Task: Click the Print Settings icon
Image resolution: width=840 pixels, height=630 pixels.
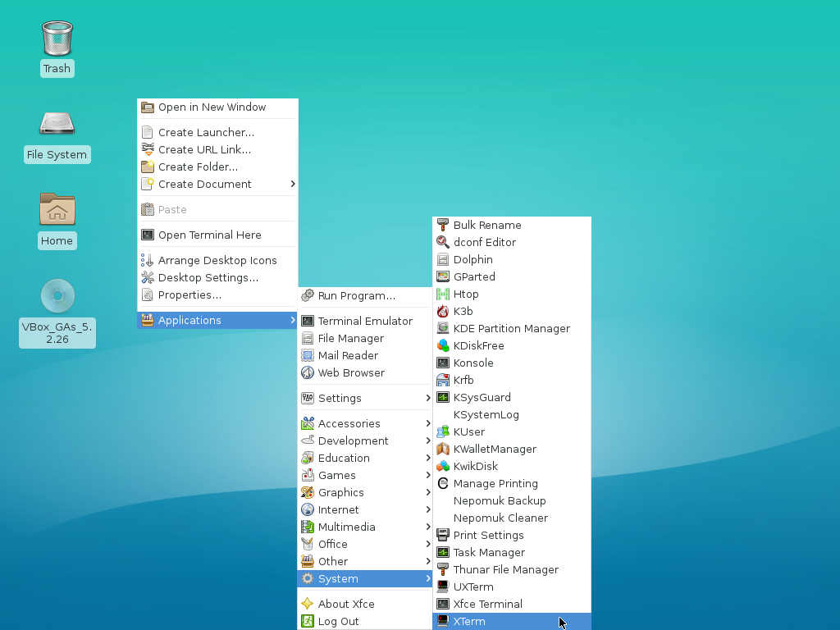Action: point(442,535)
